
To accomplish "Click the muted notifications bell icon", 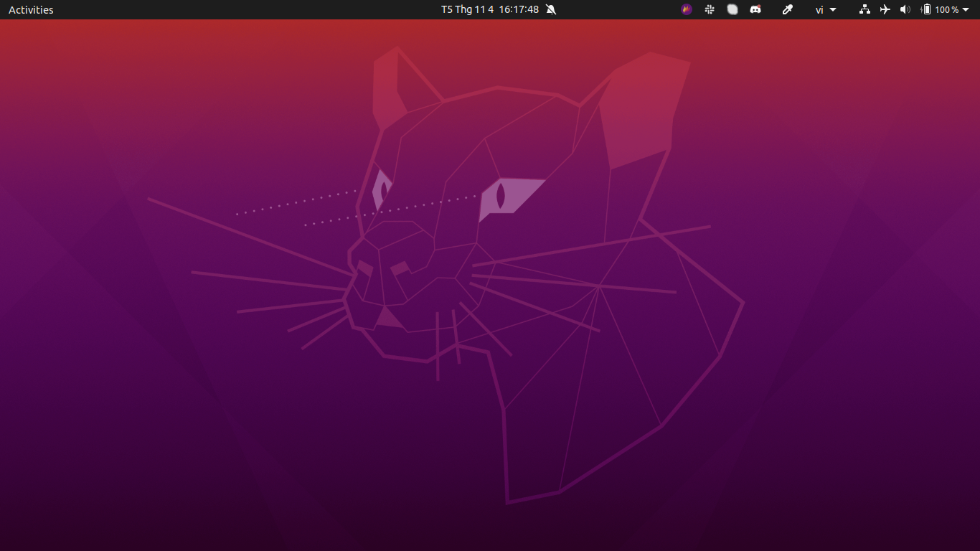I will [551, 9].
